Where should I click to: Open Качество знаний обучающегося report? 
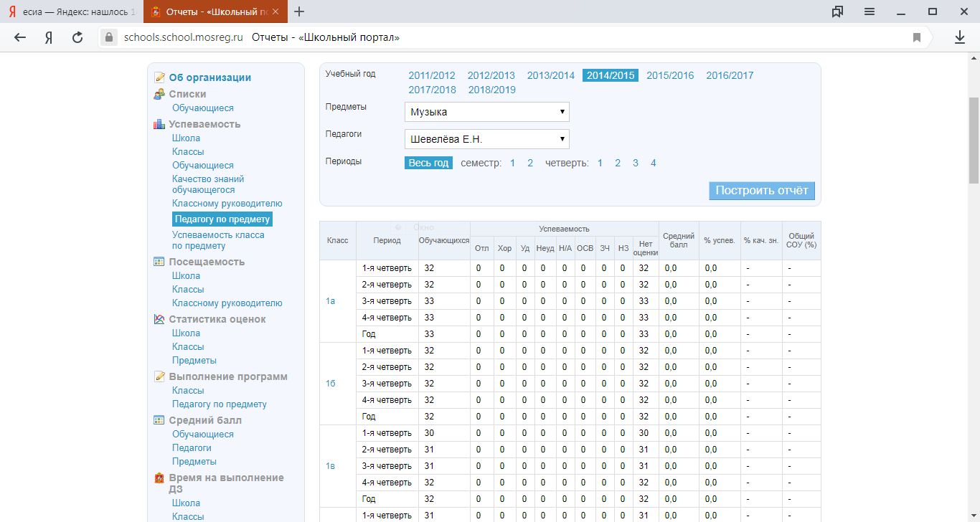(x=208, y=184)
